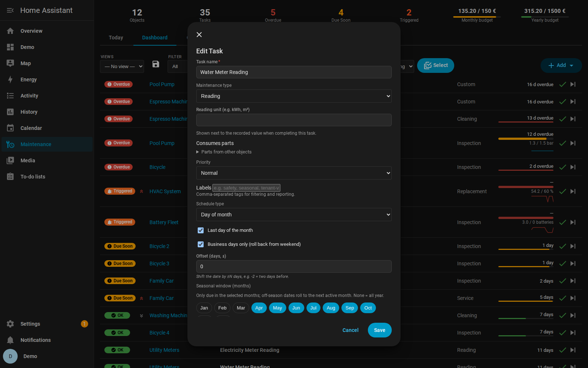Open the Priority dropdown
Screen dimensions: 588x368
pos(294,173)
